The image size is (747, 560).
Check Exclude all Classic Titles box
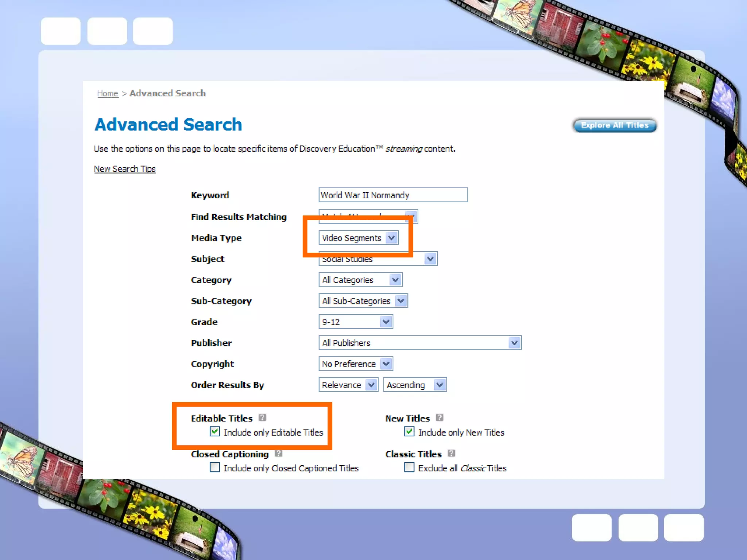409,467
